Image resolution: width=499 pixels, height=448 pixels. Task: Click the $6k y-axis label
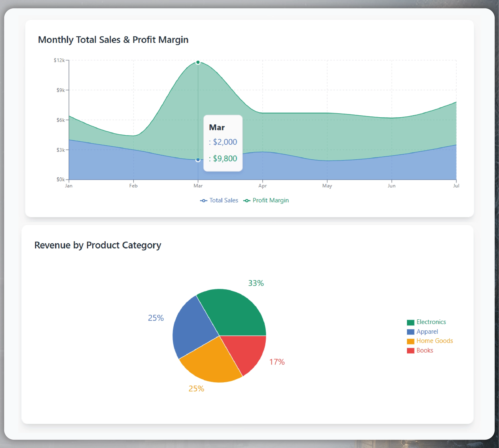(x=61, y=120)
